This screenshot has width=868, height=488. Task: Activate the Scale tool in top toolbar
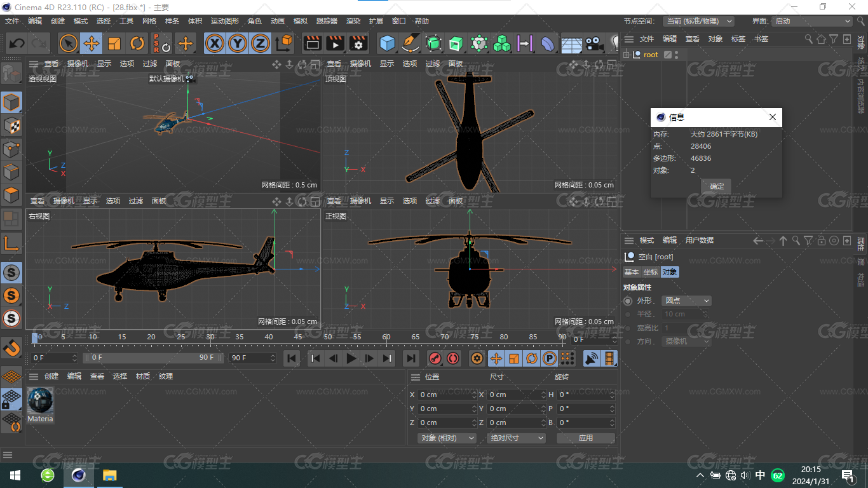[x=114, y=43]
